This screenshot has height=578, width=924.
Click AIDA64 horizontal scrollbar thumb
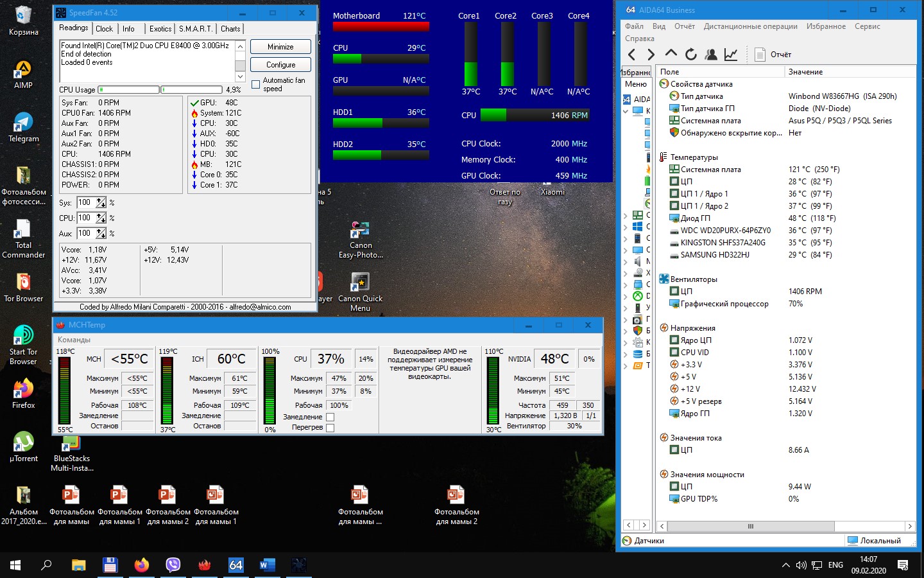pos(750,526)
